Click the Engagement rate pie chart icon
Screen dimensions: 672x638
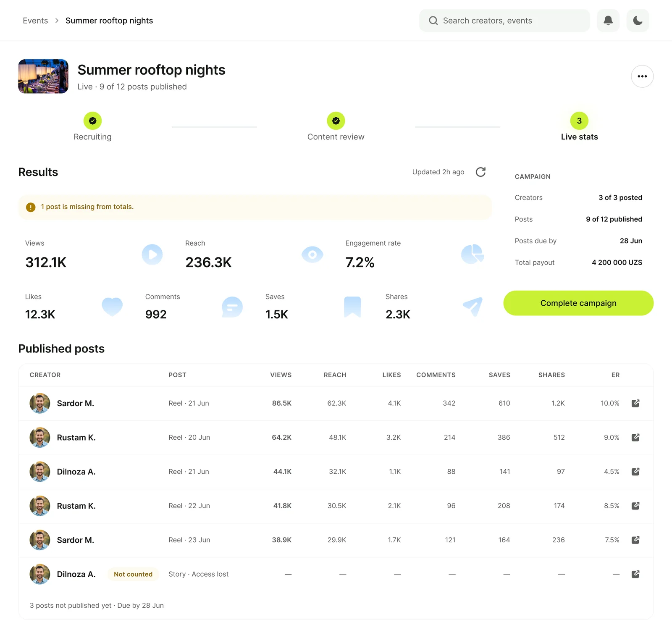click(x=472, y=254)
